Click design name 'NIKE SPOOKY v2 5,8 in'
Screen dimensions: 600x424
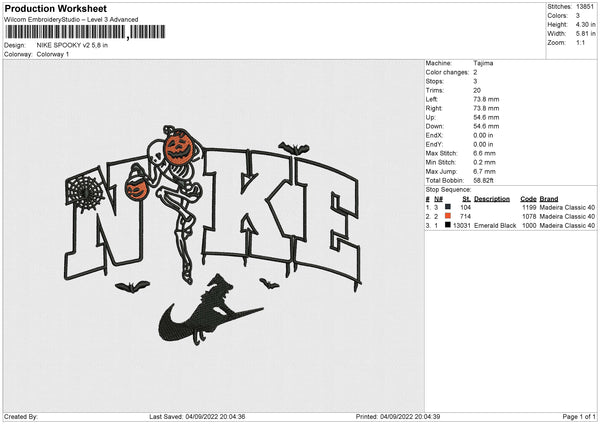coord(72,45)
